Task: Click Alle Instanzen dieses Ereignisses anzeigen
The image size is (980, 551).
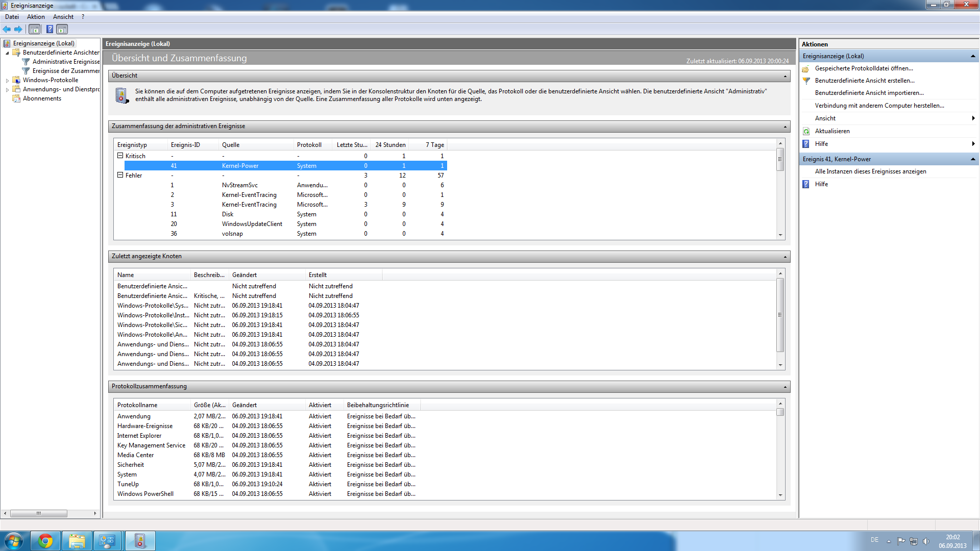Action: (870, 171)
